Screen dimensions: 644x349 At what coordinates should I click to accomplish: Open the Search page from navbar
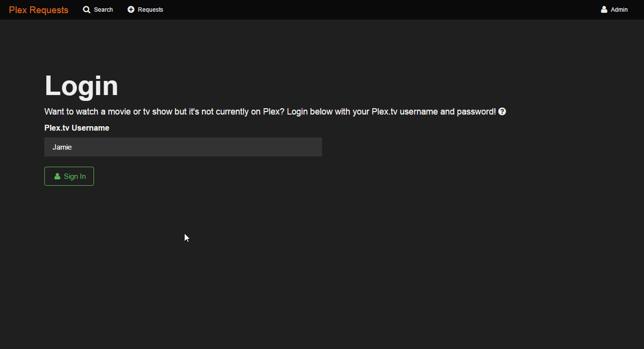point(103,10)
